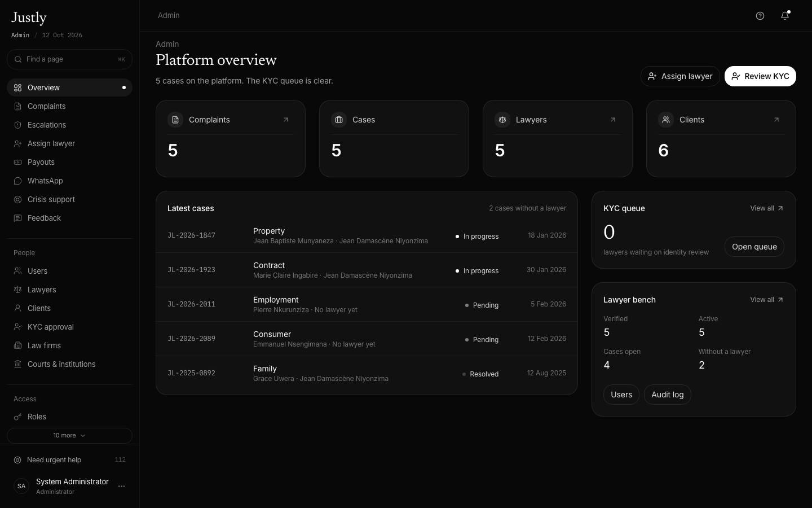Click the Admin breadcrumb in top bar

pyautogui.click(x=169, y=15)
